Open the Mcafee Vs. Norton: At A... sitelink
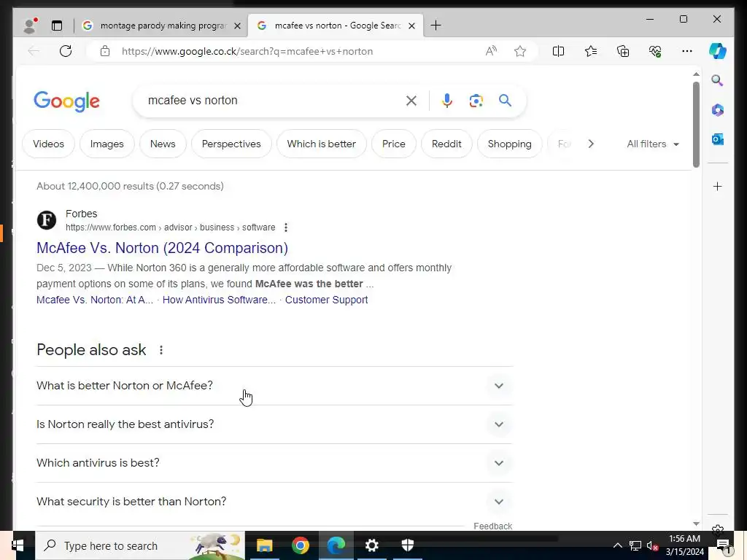747x560 pixels. pyautogui.click(x=95, y=300)
